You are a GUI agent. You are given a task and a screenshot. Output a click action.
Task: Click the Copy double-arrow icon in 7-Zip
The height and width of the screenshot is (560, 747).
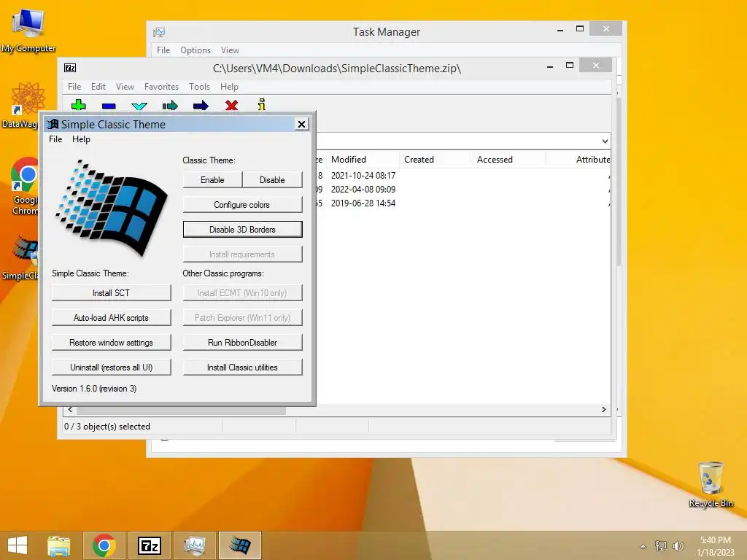pyautogui.click(x=170, y=105)
